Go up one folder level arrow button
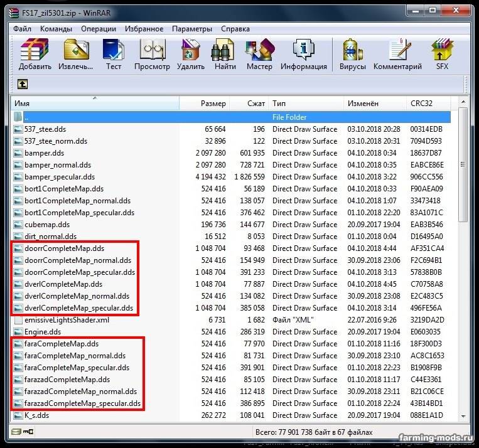This screenshot has width=479, height=448. pyautogui.click(x=23, y=84)
